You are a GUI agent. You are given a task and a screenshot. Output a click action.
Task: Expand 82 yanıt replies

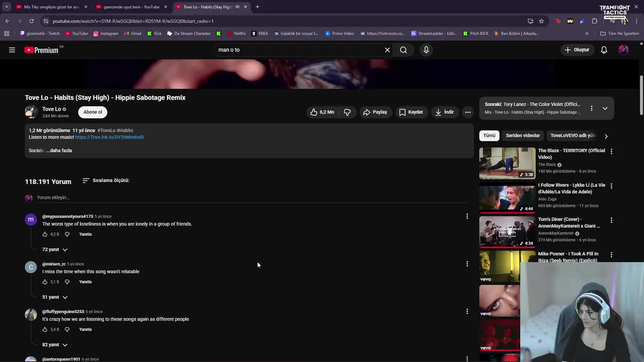coord(55,345)
